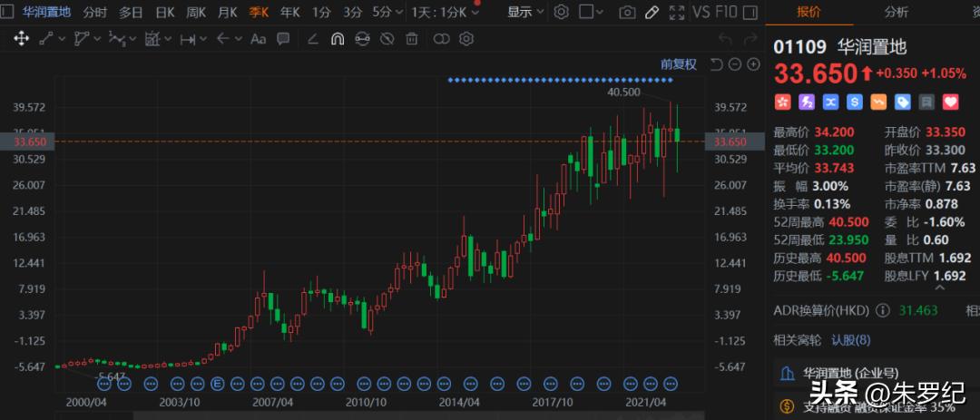
Task: Open the layout square dropdown
Action: (592, 12)
